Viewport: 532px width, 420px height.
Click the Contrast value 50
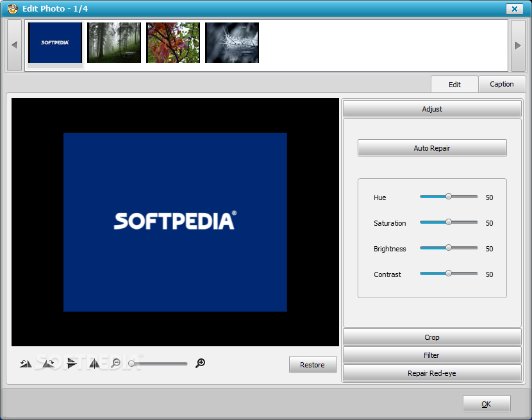click(489, 274)
